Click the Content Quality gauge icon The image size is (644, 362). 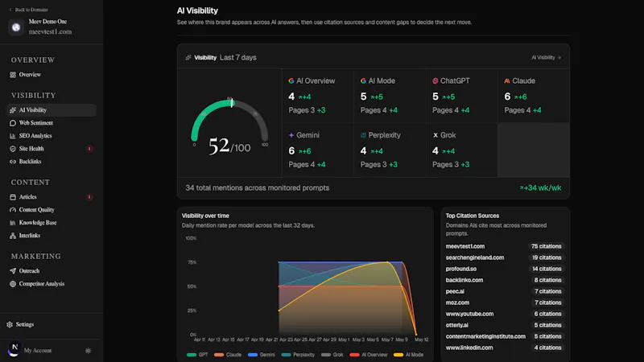click(13, 210)
